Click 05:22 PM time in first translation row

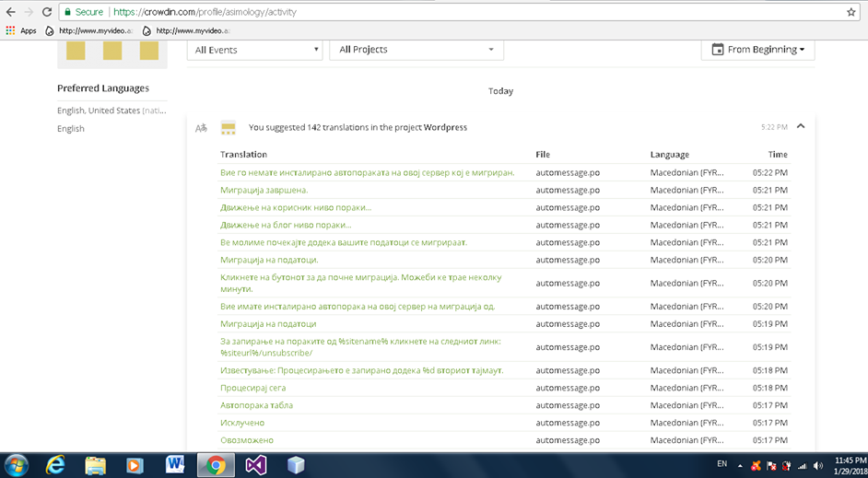pyautogui.click(x=770, y=172)
